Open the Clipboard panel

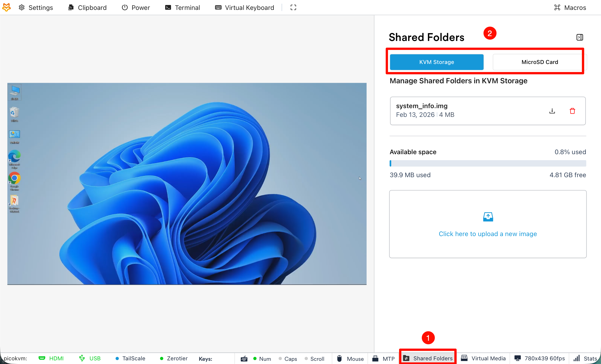coord(87,8)
